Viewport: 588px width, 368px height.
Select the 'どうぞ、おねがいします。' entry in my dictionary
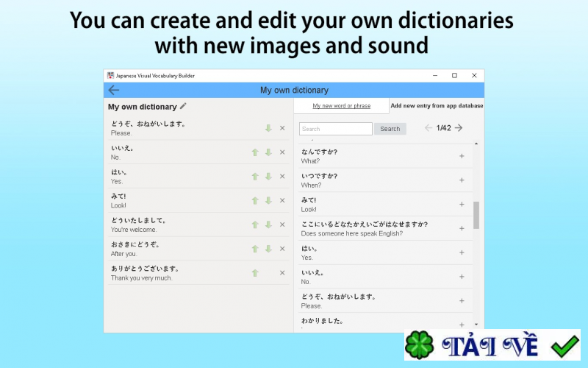(x=198, y=128)
